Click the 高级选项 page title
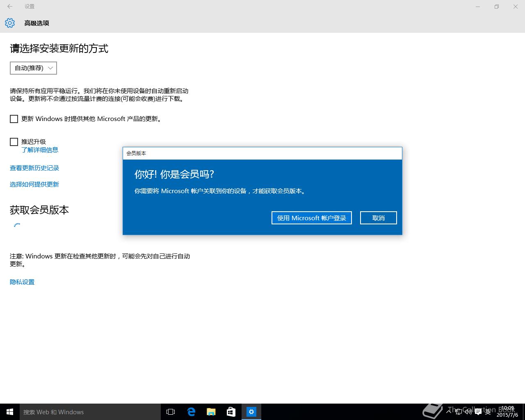Screen dimensions: 525x420 pyautogui.click(x=37, y=23)
